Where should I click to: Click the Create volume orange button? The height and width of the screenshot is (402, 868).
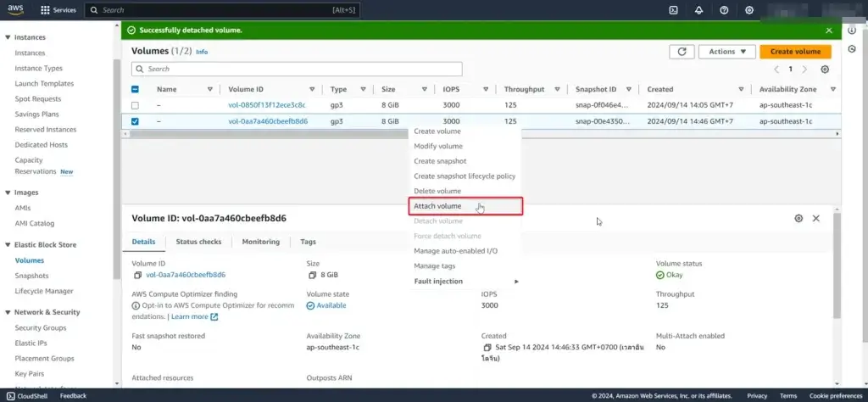(795, 52)
